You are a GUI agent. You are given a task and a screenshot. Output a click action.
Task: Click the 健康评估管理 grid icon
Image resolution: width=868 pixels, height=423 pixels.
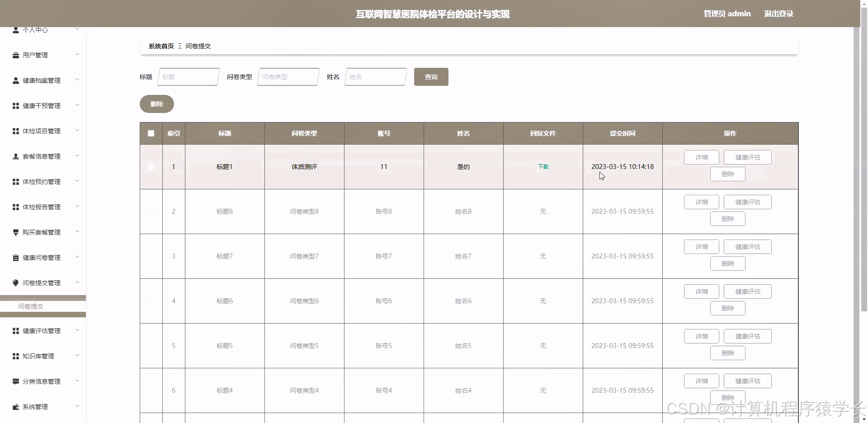tap(16, 331)
